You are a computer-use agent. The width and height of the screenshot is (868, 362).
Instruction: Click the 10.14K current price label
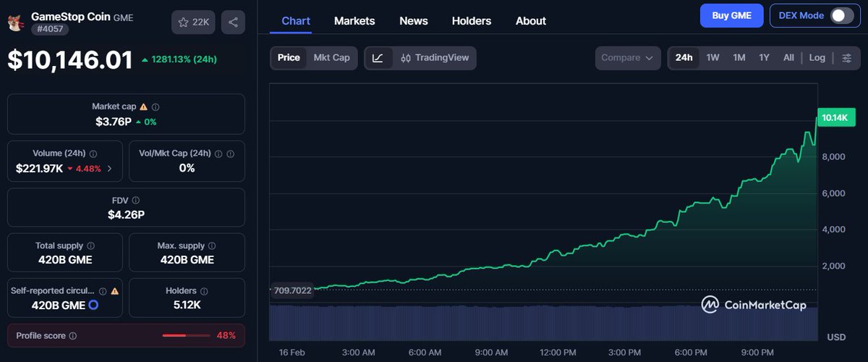[836, 117]
